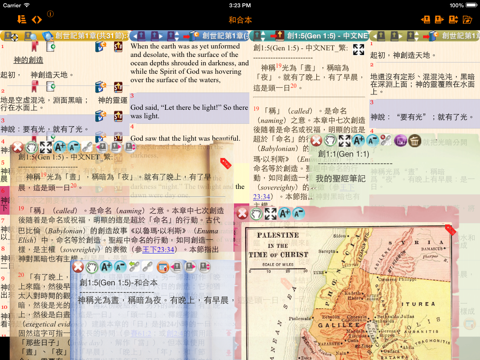Image resolution: width=480 pixels, height=360 pixels.
Task: Increase font size in 中文NET scroll popup
Action: [60, 147]
